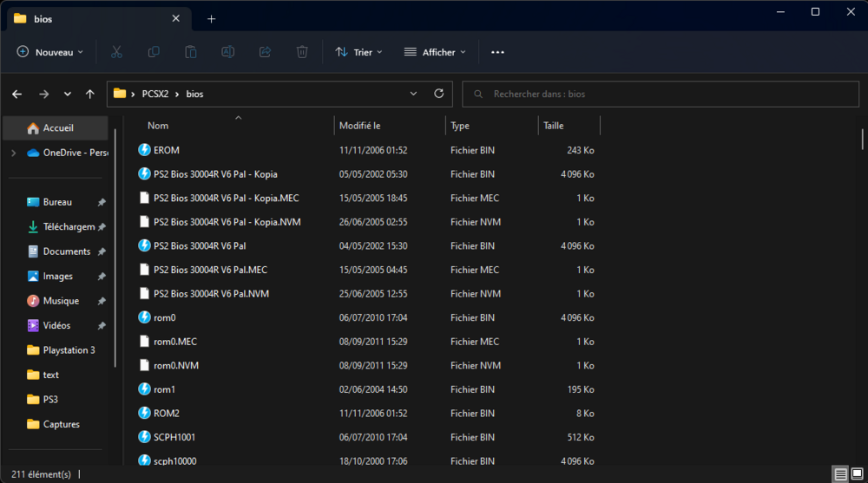The height and width of the screenshot is (483, 868).
Task: Click the ROM2 file icon
Action: [144, 414]
